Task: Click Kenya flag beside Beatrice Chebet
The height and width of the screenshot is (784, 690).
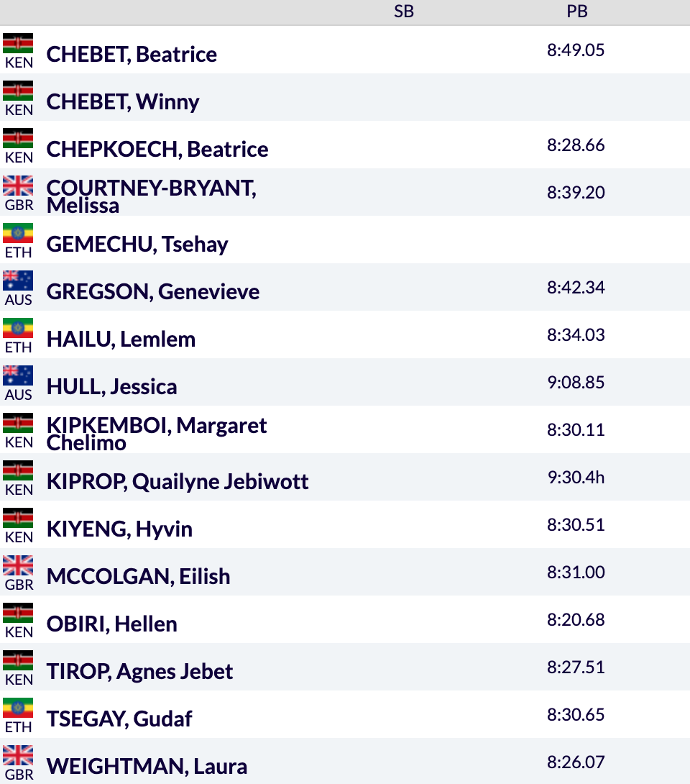Action: (18, 43)
